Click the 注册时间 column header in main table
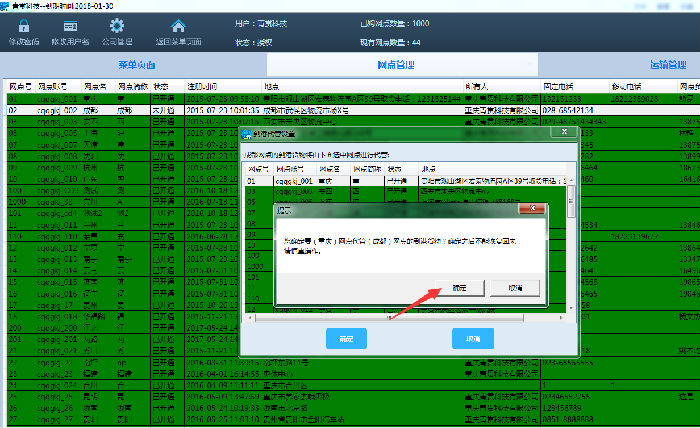Viewport: 700px width, 428px height. tap(206, 87)
